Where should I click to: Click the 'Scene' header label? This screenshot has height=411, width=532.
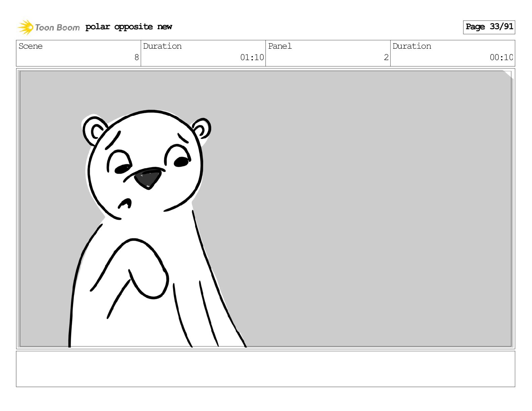[31, 46]
